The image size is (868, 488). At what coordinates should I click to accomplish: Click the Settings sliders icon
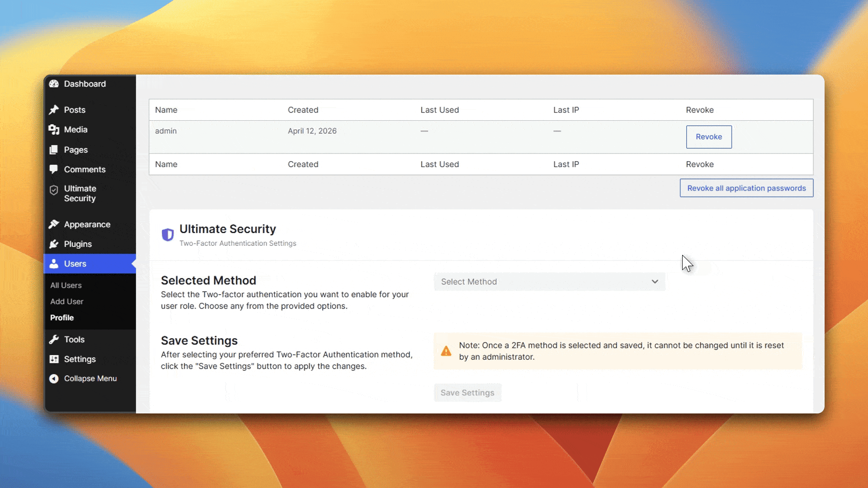(x=54, y=359)
